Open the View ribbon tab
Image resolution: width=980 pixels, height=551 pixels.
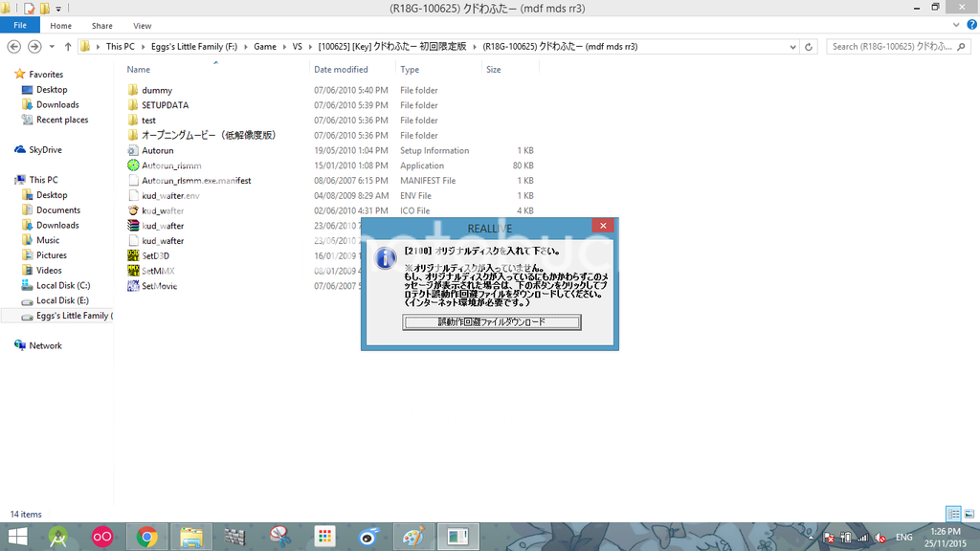coord(142,26)
